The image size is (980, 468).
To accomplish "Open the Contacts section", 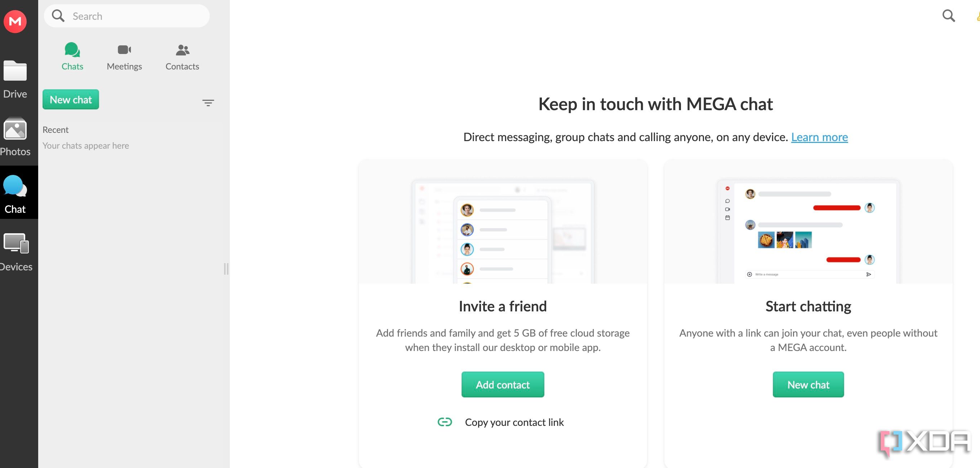I will pos(182,56).
